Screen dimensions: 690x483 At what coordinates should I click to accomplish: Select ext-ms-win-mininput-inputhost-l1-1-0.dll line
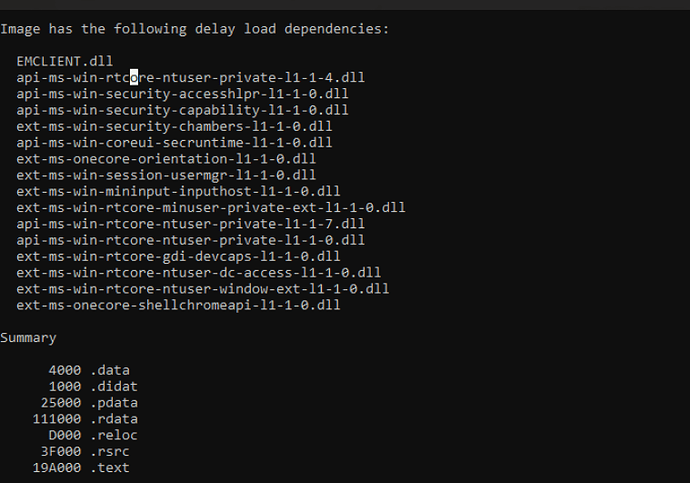pos(178,191)
